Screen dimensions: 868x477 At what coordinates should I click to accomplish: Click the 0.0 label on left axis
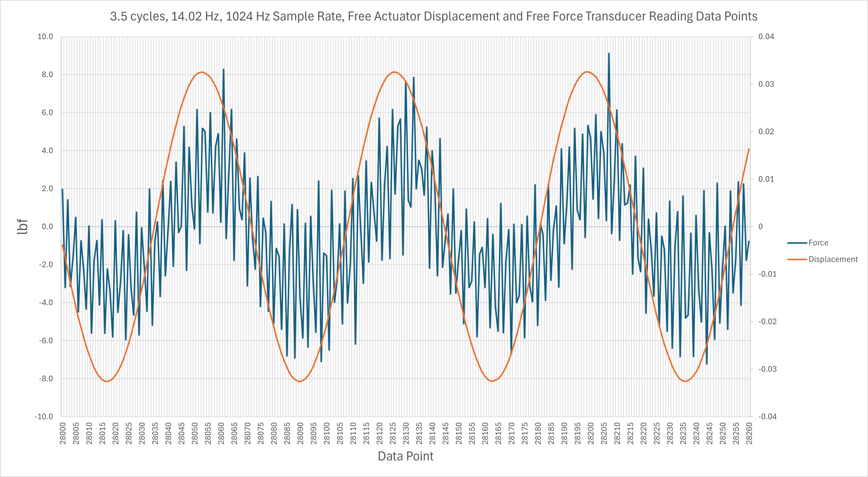coord(47,226)
